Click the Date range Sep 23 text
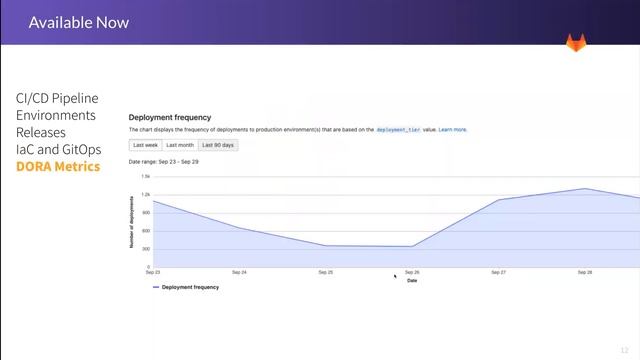The height and width of the screenshot is (360, 640). [163, 162]
